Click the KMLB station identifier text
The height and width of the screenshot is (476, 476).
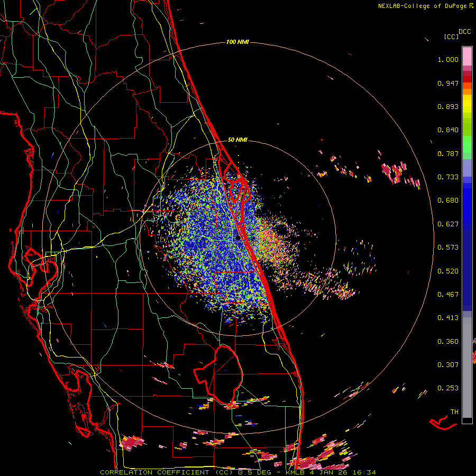click(x=296, y=472)
